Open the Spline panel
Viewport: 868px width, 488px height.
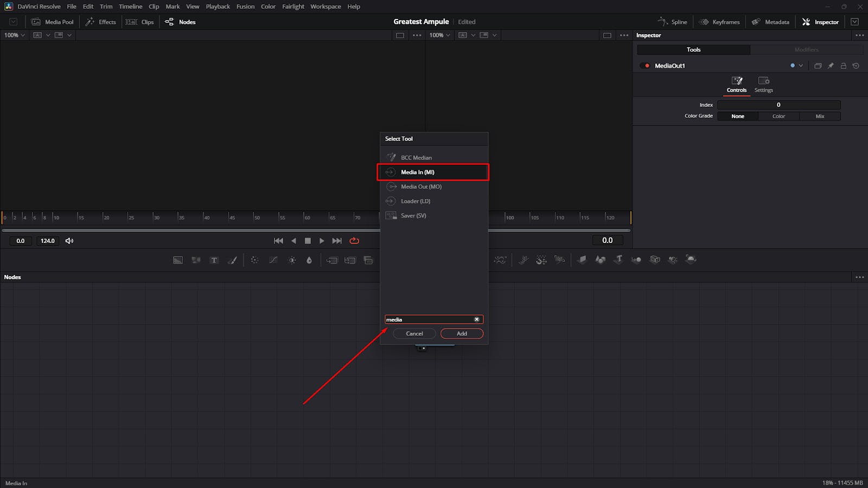[x=673, y=22]
